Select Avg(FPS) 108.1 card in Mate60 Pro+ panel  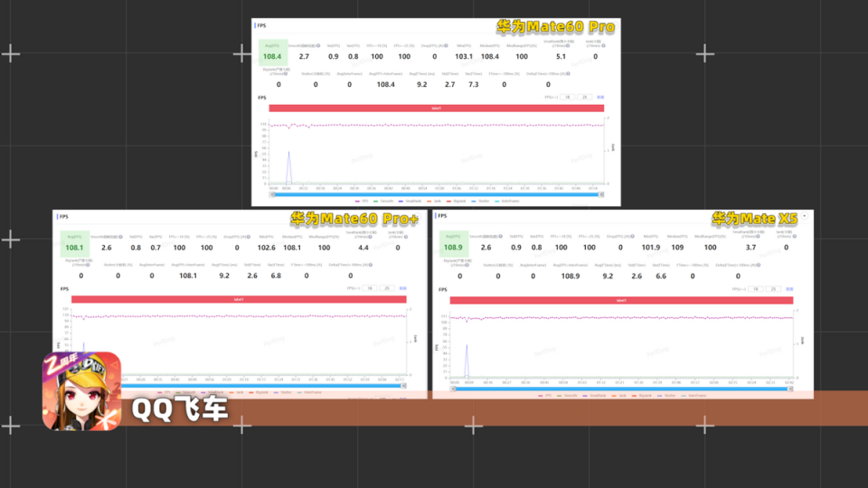click(x=74, y=243)
